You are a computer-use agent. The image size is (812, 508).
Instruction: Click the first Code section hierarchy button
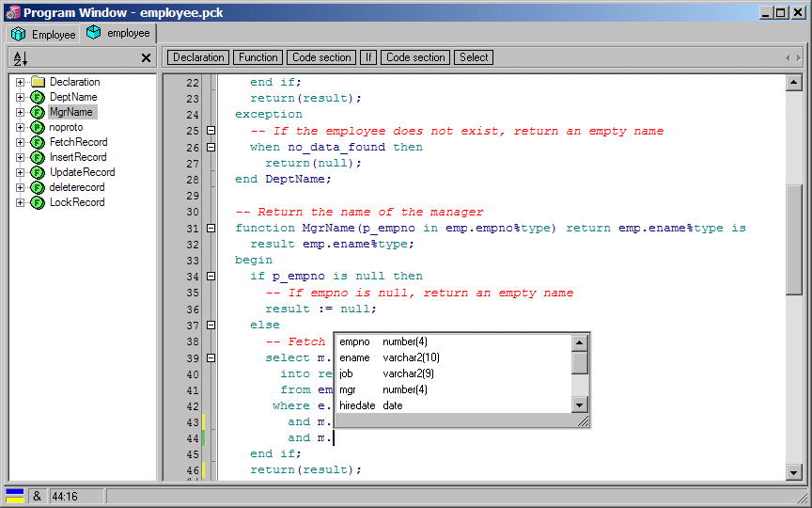click(321, 57)
